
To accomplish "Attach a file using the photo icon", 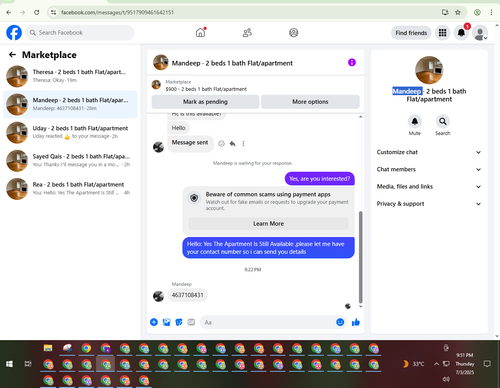I will coord(166,322).
